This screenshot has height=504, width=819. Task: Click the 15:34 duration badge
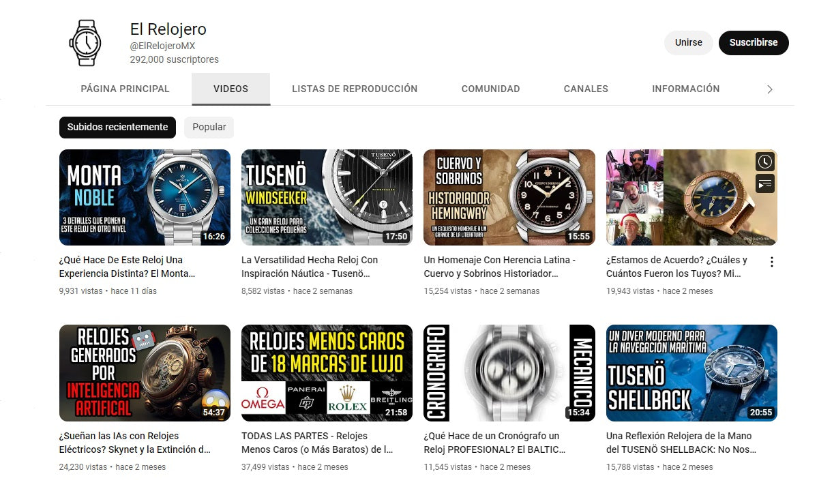click(578, 413)
